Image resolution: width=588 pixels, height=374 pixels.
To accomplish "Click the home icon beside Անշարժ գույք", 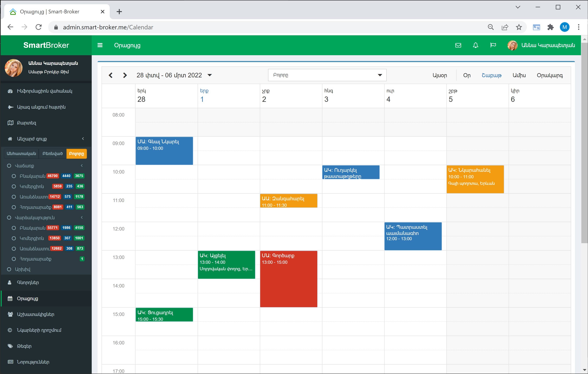I will click(10, 139).
